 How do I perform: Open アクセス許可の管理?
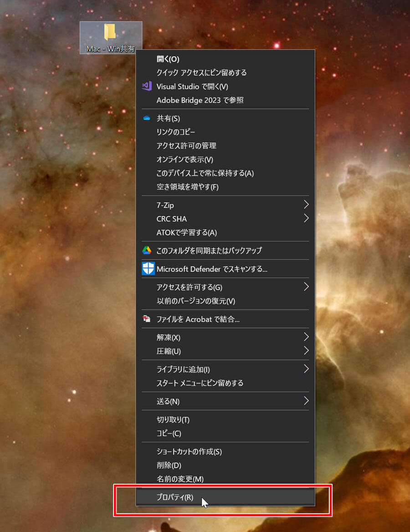point(225,146)
